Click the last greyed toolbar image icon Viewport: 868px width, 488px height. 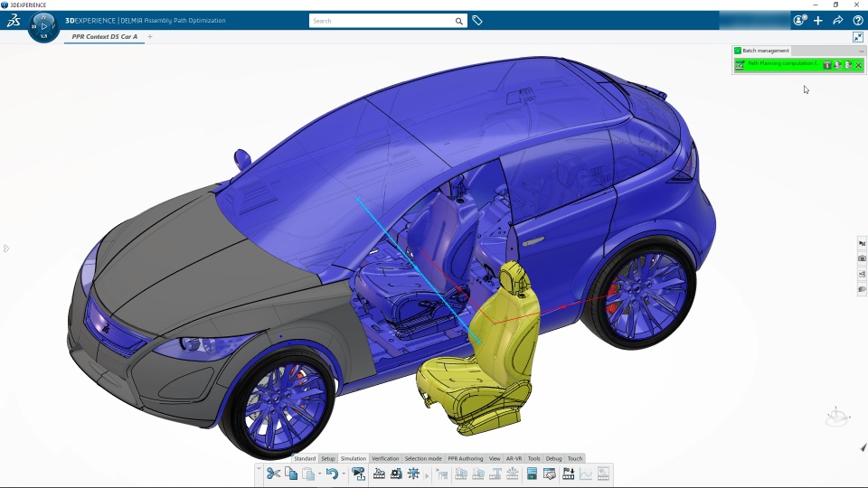pyautogui.click(x=603, y=474)
